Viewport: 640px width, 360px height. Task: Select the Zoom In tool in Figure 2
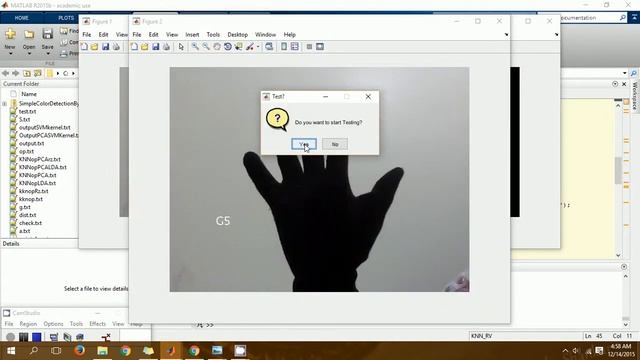coord(195,47)
